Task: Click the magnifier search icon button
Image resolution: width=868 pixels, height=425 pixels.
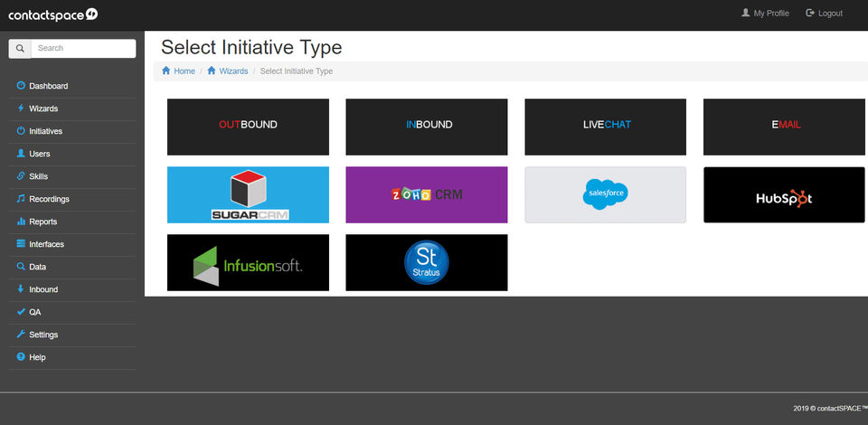Action: [x=20, y=49]
